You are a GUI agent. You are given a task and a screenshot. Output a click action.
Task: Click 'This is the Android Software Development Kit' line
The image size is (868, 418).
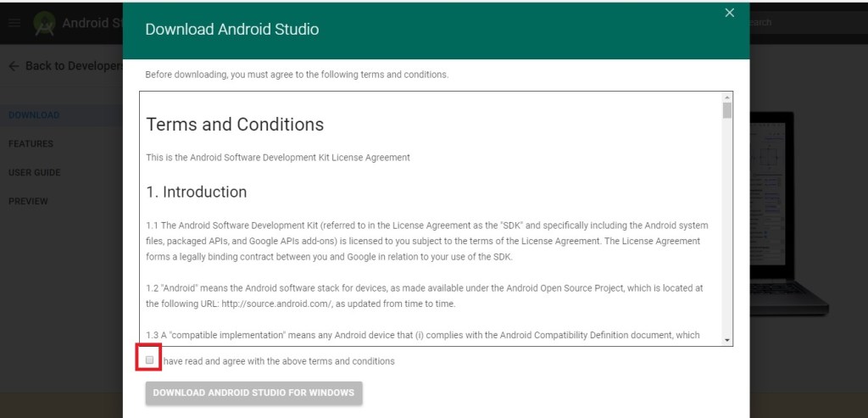tap(278, 158)
